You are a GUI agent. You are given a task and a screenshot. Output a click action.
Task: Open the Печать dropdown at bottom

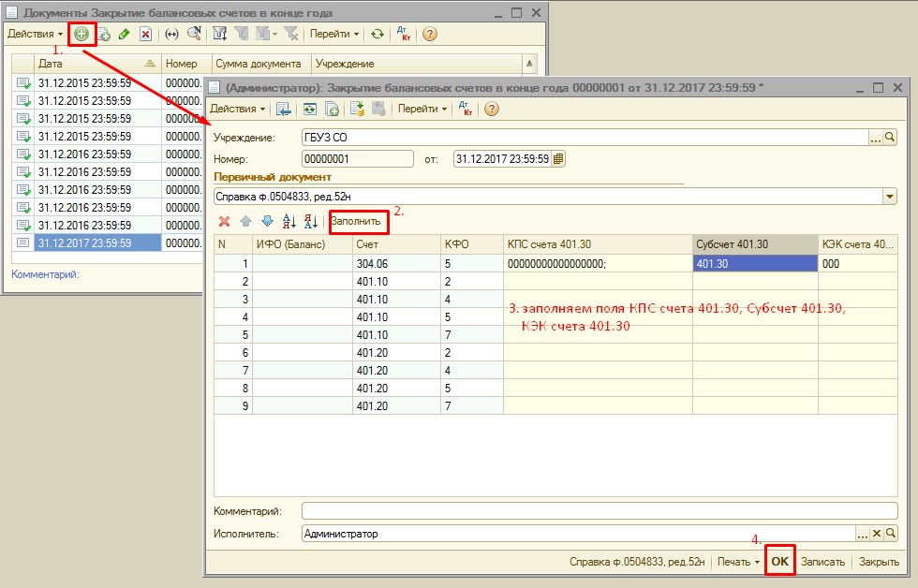coord(738,563)
